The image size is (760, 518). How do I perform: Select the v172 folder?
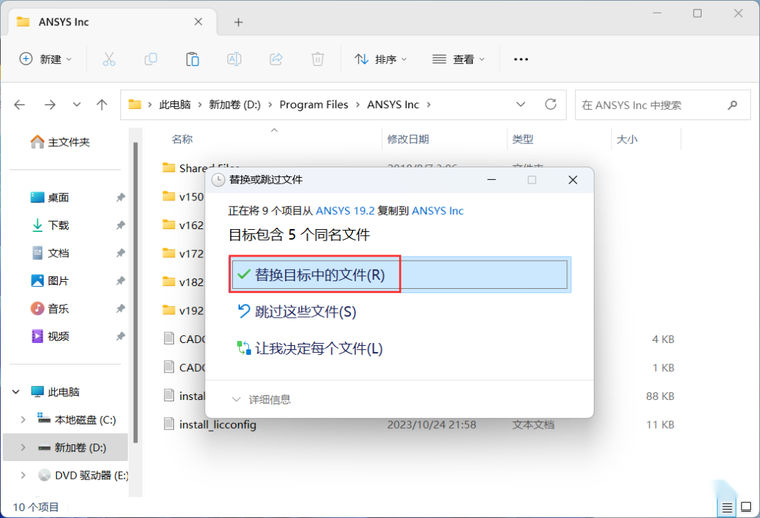183,253
